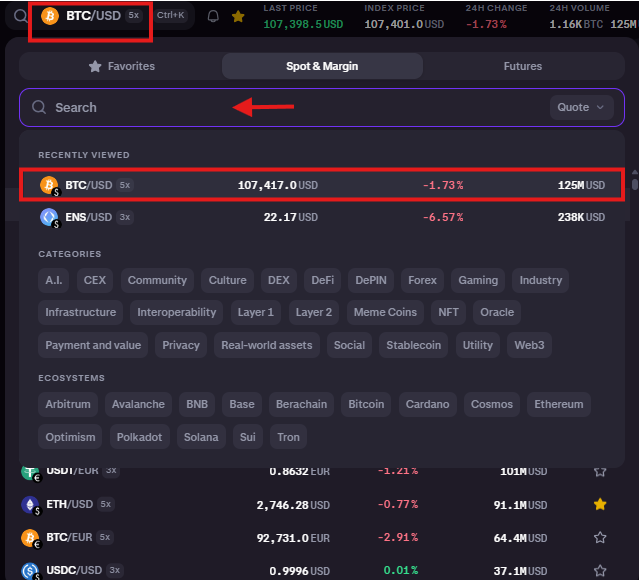Select the Berachain ecosystem
This screenshot has height=580, width=639.
click(301, 404)
